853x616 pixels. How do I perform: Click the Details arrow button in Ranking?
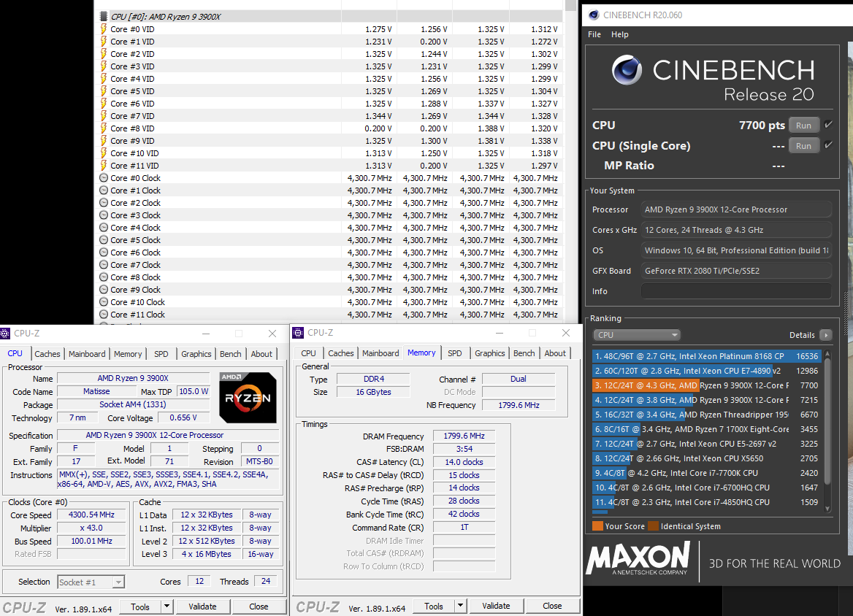pyautogui.click(x=825, y=335)
